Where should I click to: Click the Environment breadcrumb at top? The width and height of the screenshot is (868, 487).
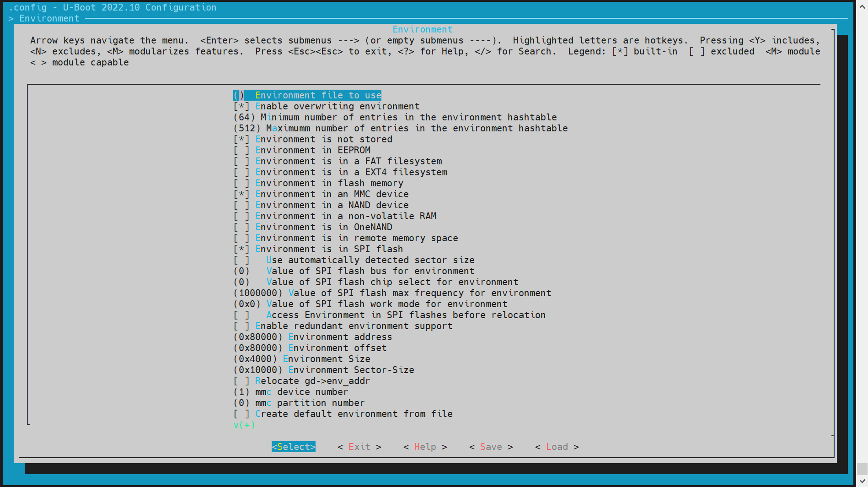pyautogui.click(x=49, y=18)
